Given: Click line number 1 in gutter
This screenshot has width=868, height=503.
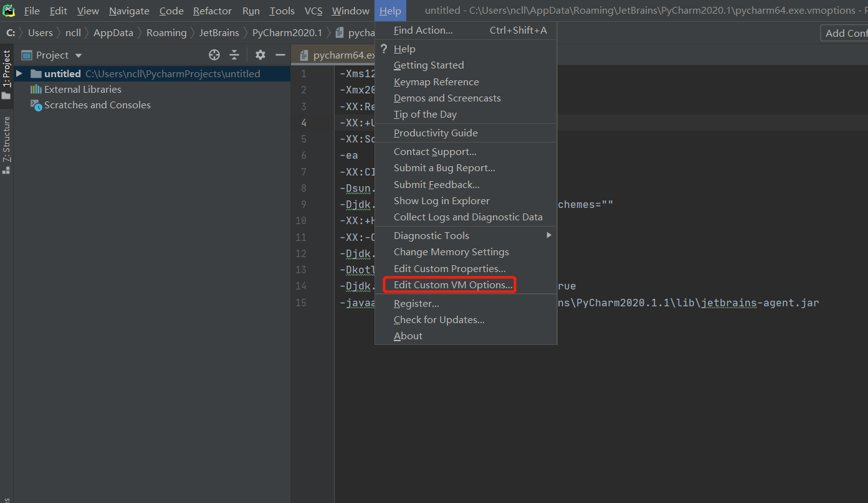Looking at the screenshot, I should click(303, 74).
